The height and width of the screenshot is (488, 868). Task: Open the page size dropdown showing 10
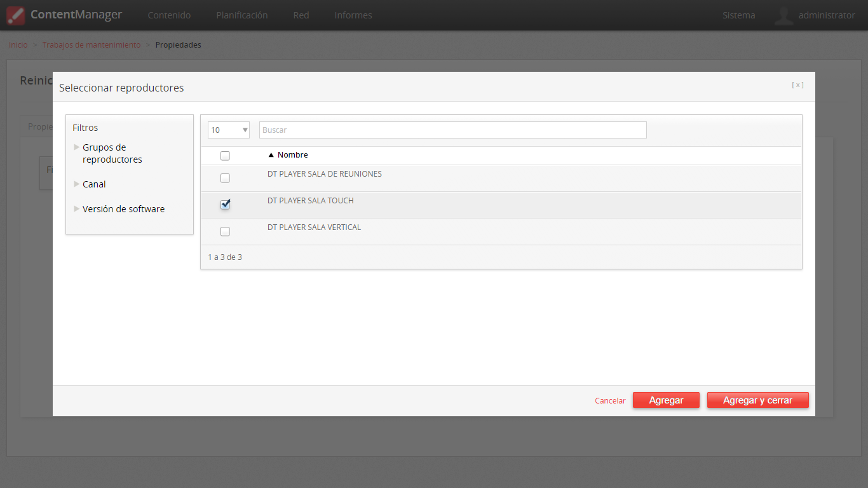[x=229, y=130]
